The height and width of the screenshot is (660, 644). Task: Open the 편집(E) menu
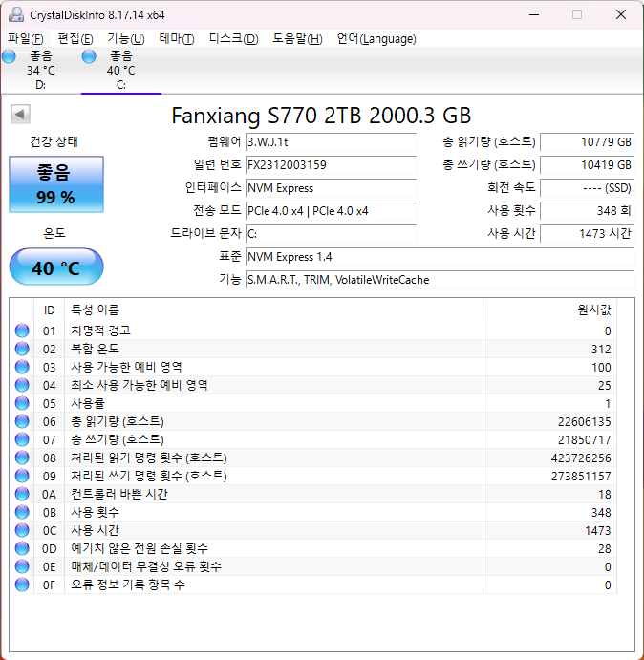tap(75, 39)
